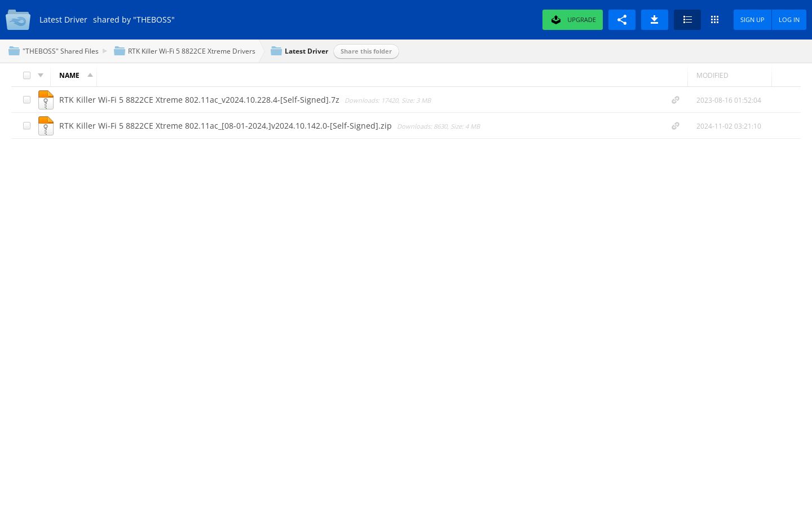Select the Latest Driver breadcrumb
812x508 pixels.
pos(306,51)
